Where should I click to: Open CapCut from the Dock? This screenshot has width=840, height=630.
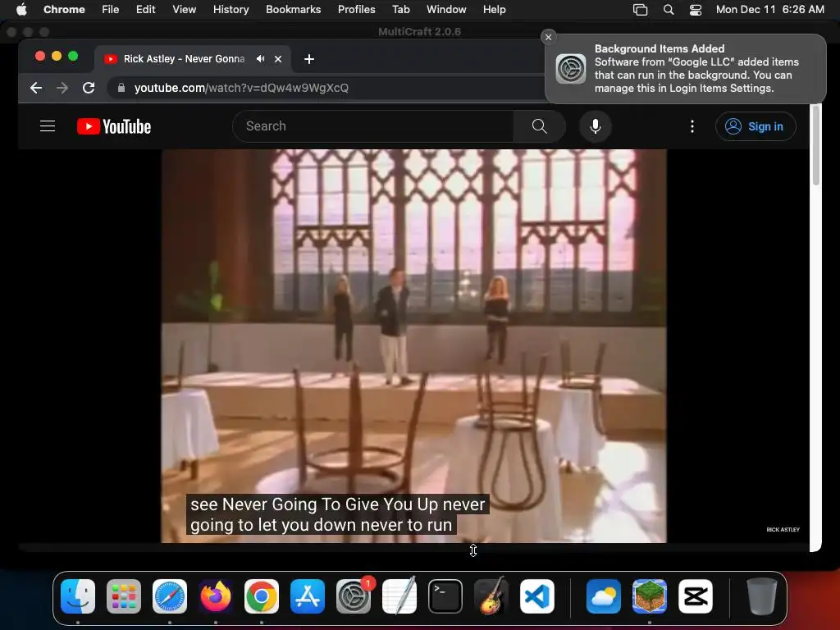tap(696, 596)
